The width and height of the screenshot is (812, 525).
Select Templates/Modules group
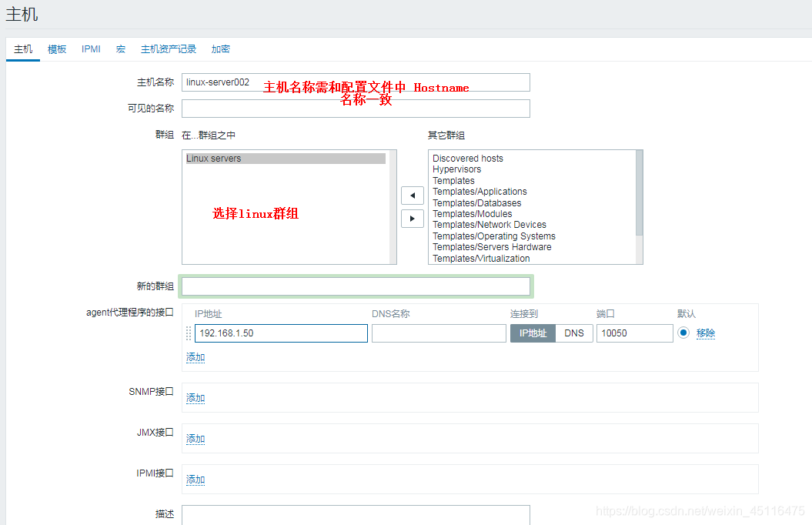473,214
